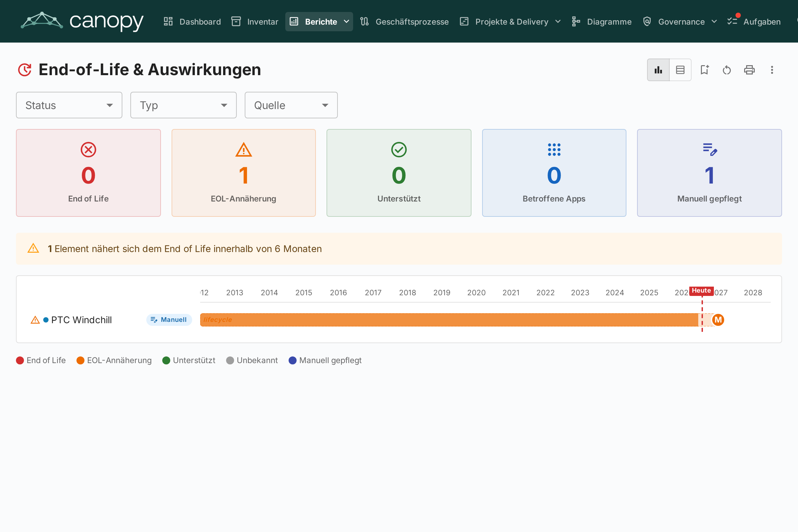Click the orange lifecycle bar
The width and height of the screenshot is (798, 532).
coord(449,320)
